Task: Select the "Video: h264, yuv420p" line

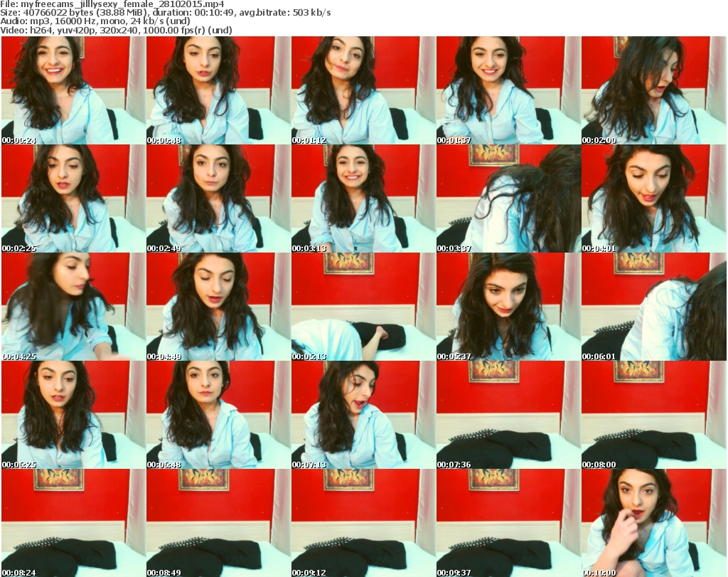Action: [116, 30]
